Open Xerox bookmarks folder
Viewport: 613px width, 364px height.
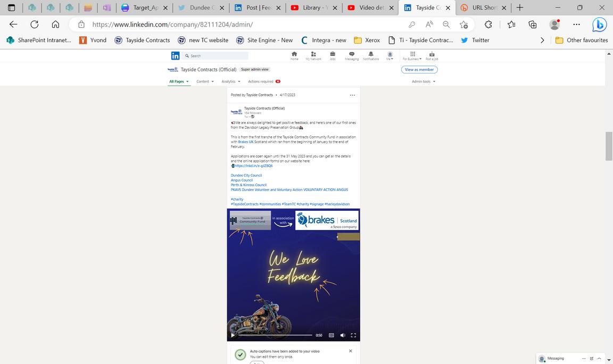367,40
